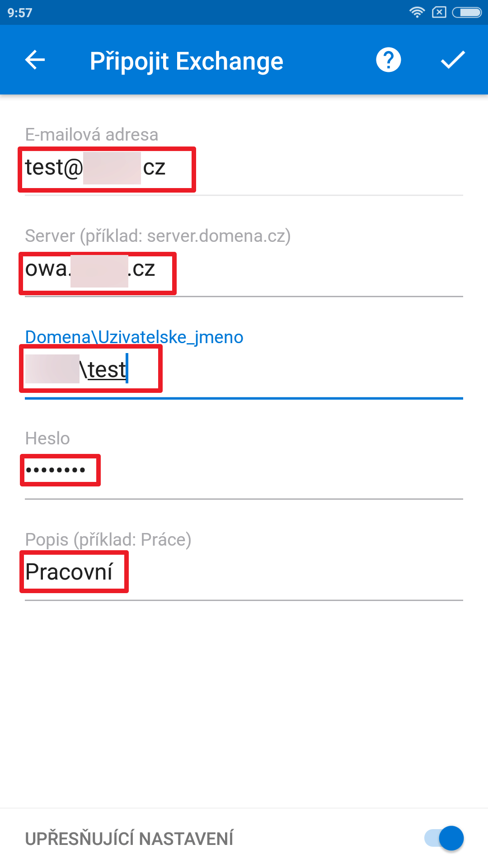Tap the crossed-out box status icon
This screenshot has height=868, width=488.
439,12
